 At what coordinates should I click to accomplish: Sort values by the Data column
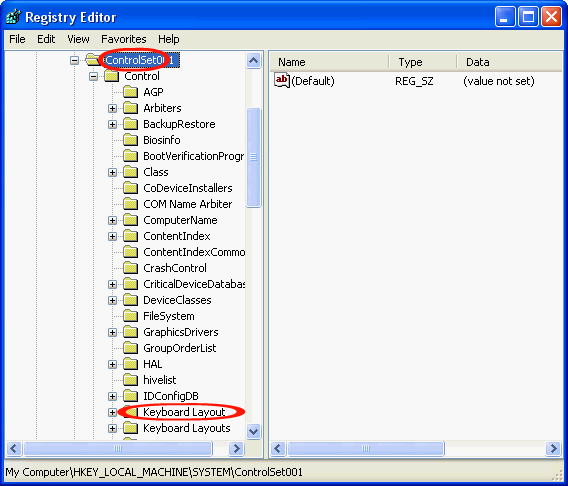click(x=509, y=62)
